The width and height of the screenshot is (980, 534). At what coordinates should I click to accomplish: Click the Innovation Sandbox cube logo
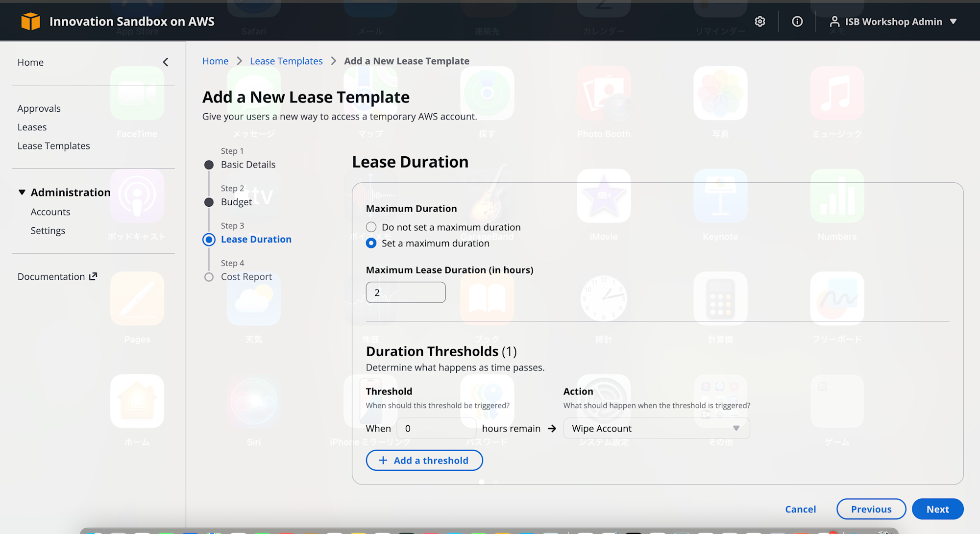pos(30,21)
